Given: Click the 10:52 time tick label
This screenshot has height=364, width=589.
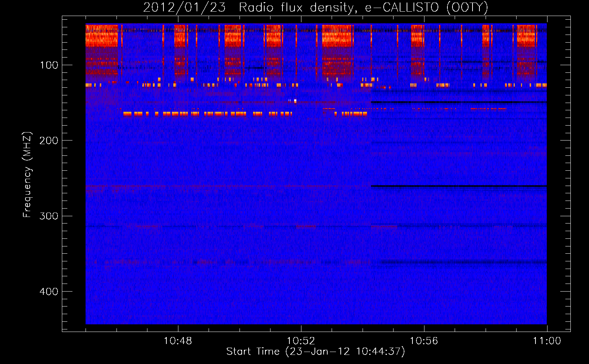Looking at the screenshot, I should pos(301,341).
